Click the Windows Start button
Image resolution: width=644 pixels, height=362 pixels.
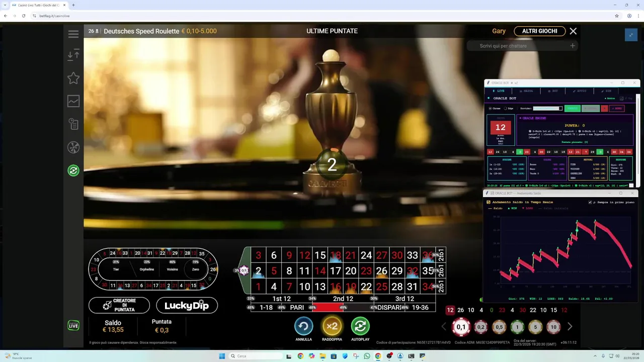(x=222, y=356)
